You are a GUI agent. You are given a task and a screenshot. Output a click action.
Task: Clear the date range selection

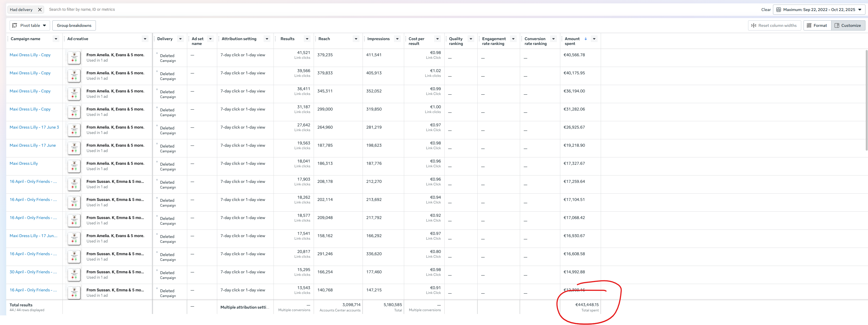tap(766, 9)
